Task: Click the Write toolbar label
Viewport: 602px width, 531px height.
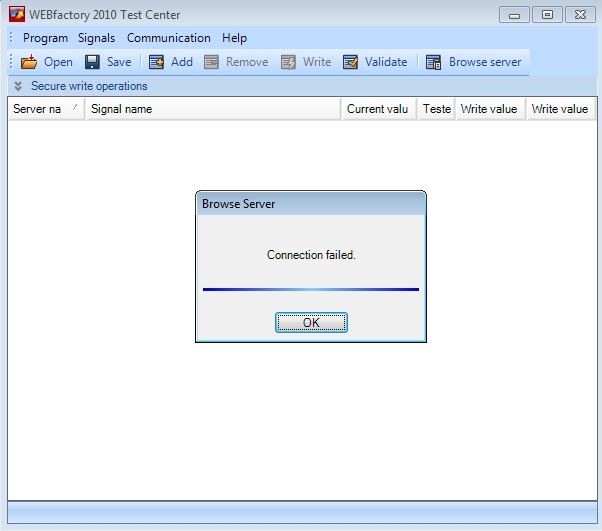Action: click(317, 62)
